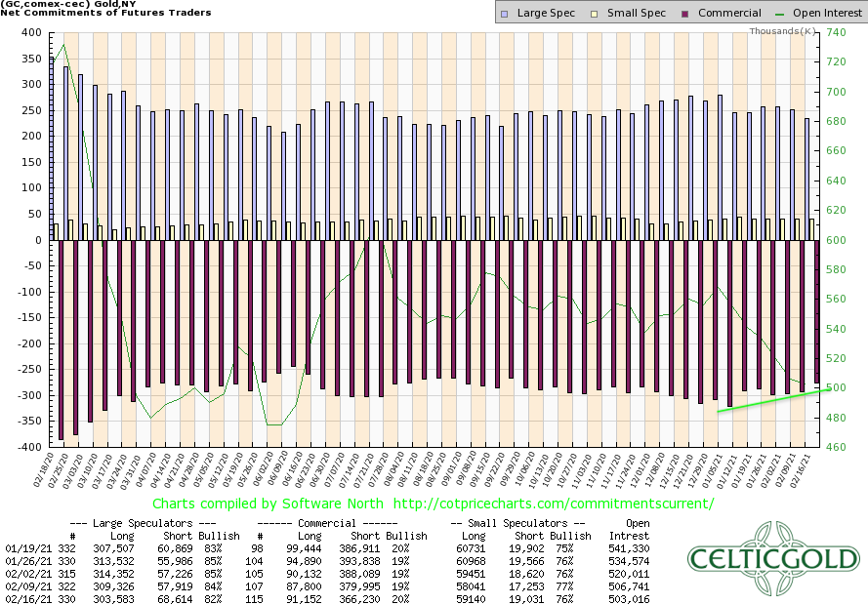Select the 01/19/21 table row date
This screenshot has width=868, height=605.
pyautogui.click(x=24, y=549)
